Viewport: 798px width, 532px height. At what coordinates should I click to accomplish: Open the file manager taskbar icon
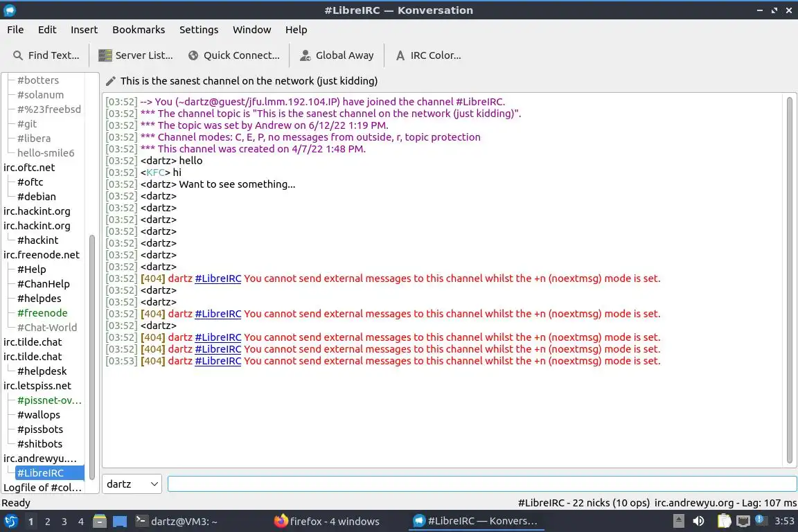(x=100, y=522)
